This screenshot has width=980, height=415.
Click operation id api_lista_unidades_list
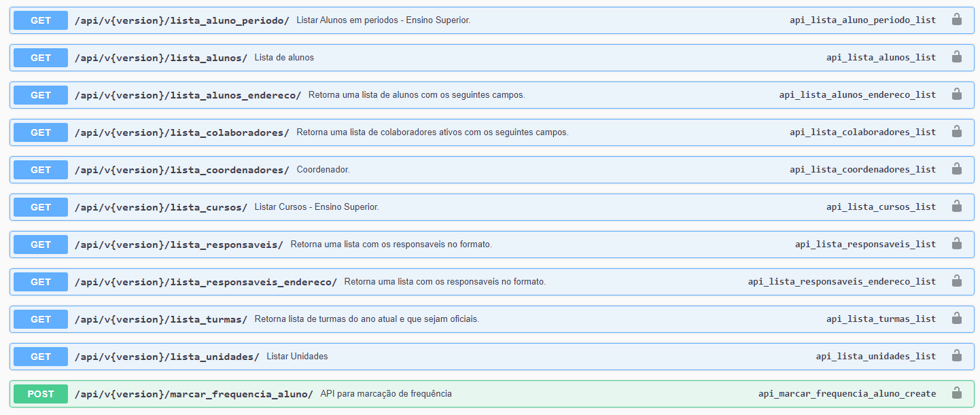pyautogui.click(x=876, y=357)
